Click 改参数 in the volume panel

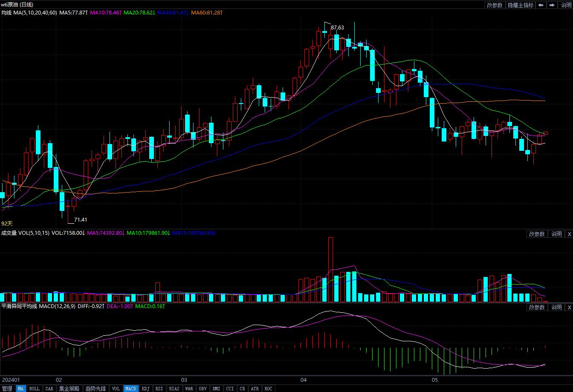point(537,234)
